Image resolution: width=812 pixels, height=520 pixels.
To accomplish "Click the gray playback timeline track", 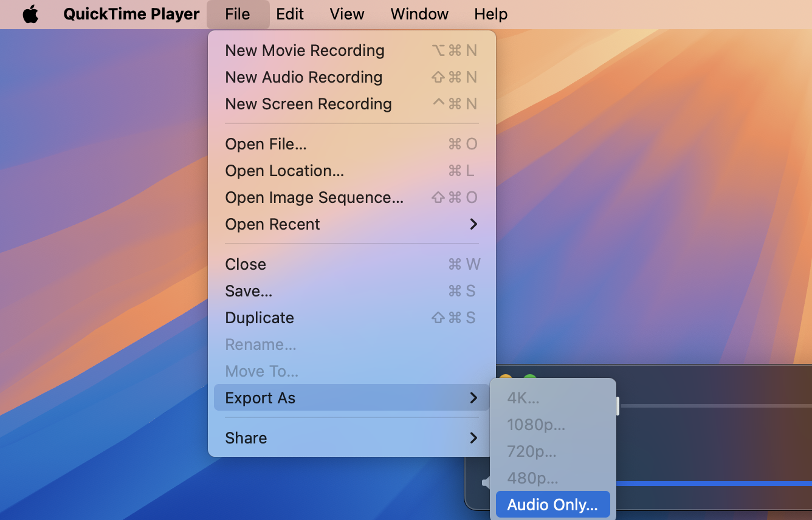I will pos(711,405).
